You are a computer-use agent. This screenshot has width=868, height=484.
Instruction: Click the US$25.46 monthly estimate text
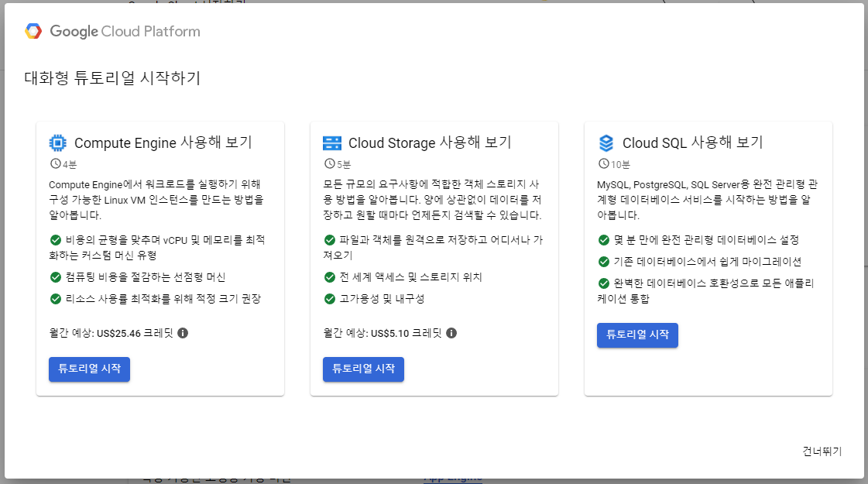click(112, 333)
